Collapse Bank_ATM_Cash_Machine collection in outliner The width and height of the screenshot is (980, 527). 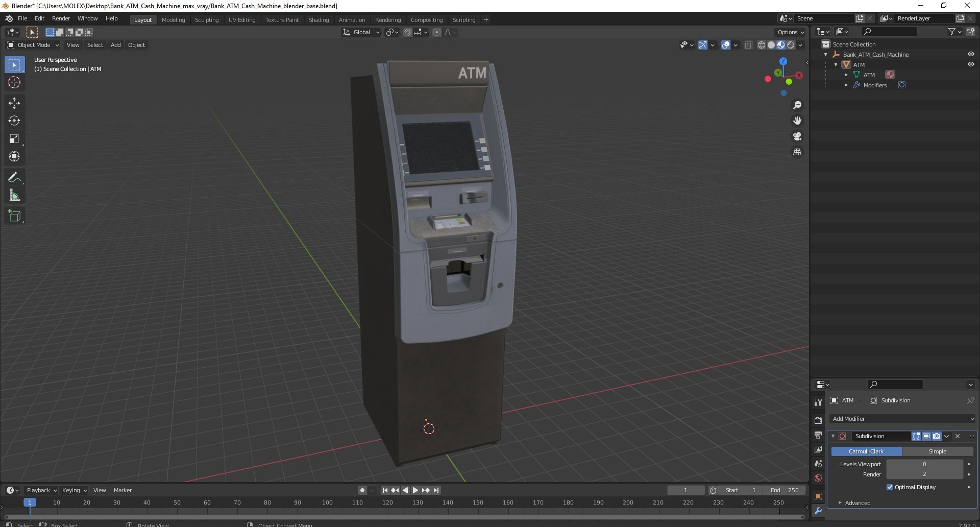click(825, 55)
